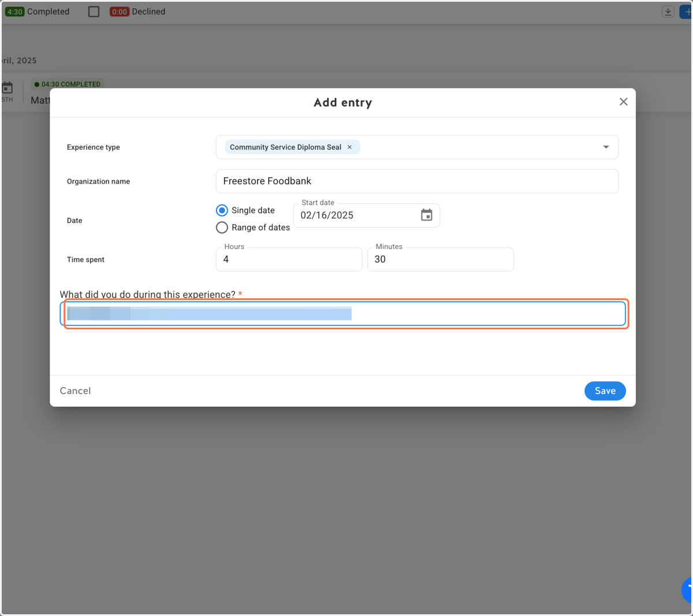Remove the Community Service Diploma Seal chip
The image size is (693, 616).
[349, 147]
